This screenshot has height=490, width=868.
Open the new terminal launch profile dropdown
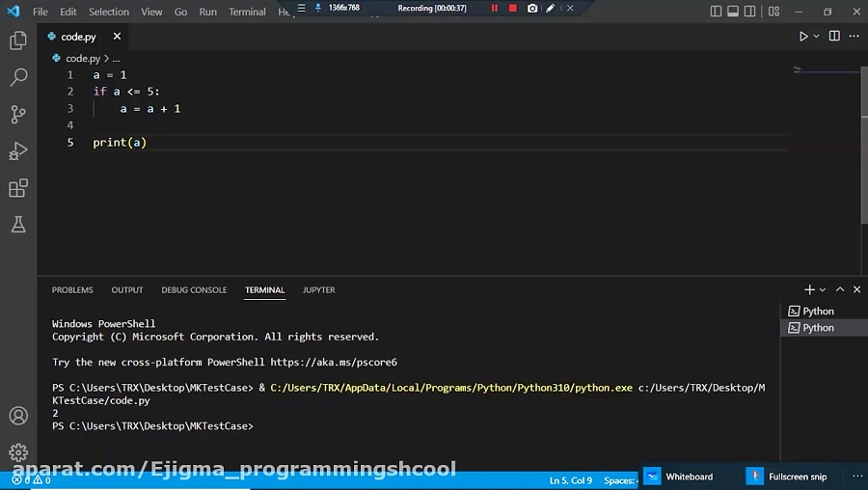[x=823, y=289]
